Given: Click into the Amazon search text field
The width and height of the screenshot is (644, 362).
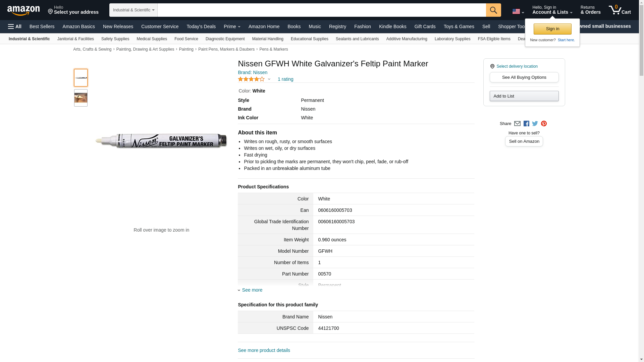Looking at the screenshot, I should [321, 10].
